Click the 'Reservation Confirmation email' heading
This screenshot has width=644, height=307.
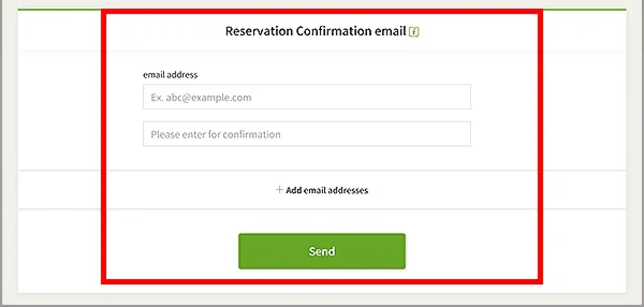(315, 31)
